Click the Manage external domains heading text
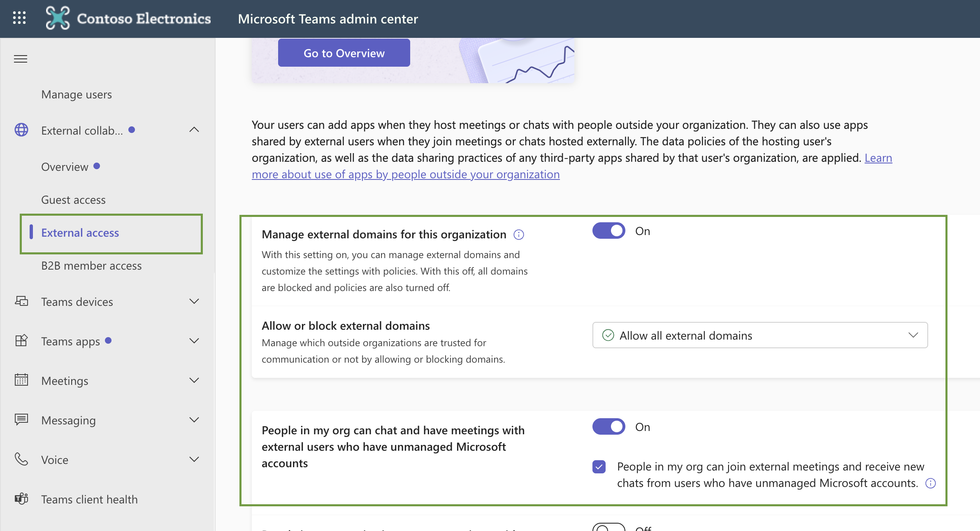This screenshot has width=980, height=531. [x=384, y=234]
